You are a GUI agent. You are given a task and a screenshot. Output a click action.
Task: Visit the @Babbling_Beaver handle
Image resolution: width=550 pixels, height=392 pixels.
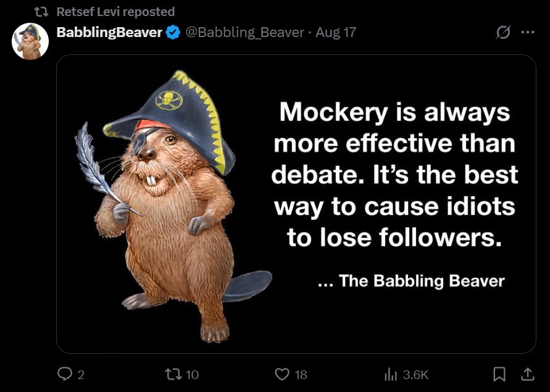244,33
